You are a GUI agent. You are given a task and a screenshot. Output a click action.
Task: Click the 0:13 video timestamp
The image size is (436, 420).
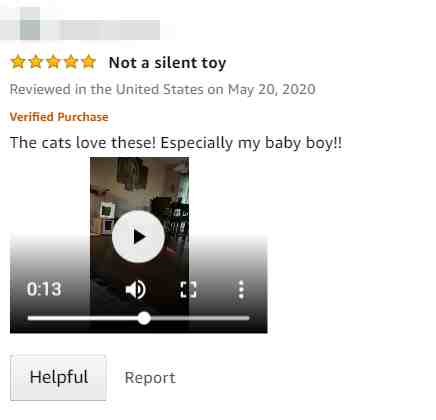[44, 289]
